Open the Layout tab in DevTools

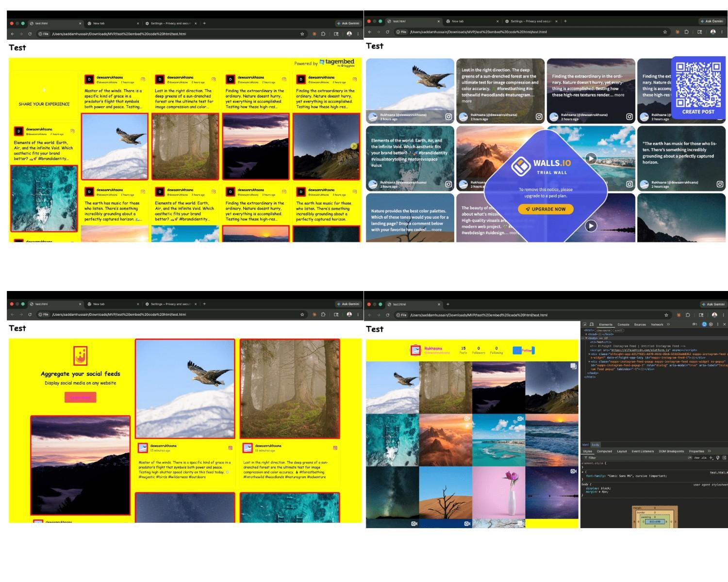coord(622,451)
